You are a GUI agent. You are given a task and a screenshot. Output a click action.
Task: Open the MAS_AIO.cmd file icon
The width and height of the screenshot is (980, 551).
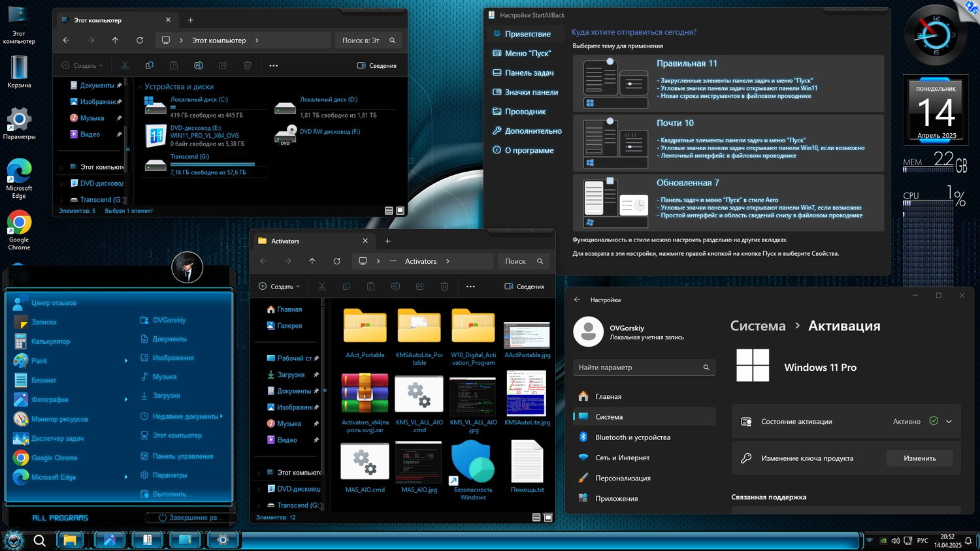click(365, 462)
